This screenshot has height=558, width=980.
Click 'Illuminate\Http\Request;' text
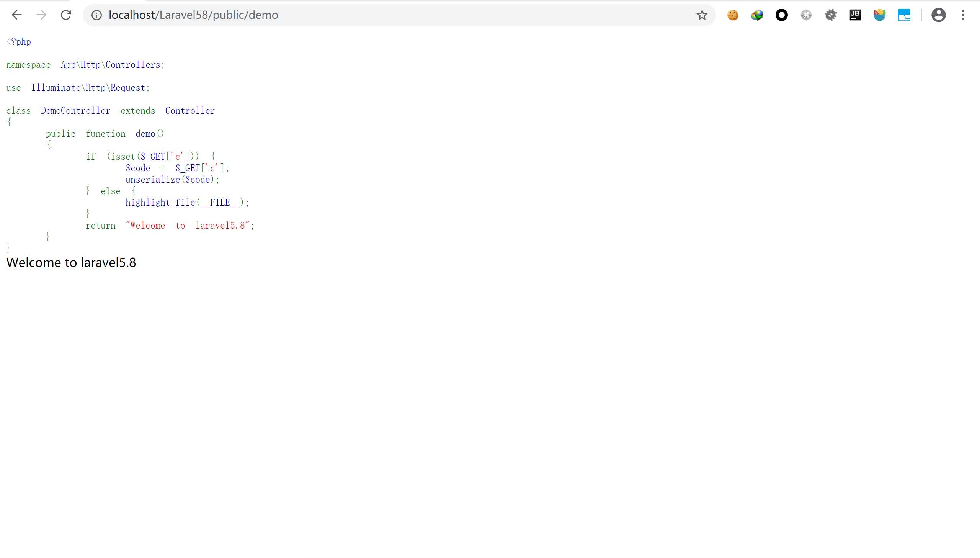tap(90, 88)
